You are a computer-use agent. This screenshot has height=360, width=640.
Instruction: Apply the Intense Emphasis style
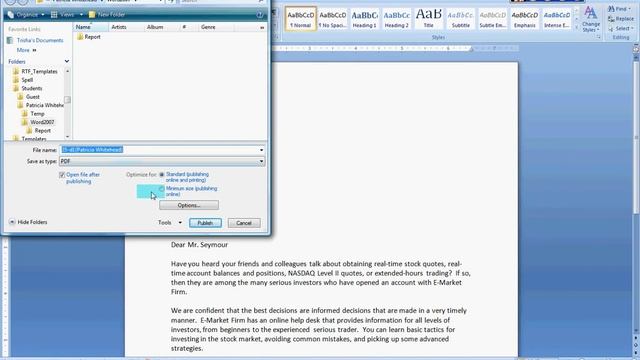tap(557, 19)
